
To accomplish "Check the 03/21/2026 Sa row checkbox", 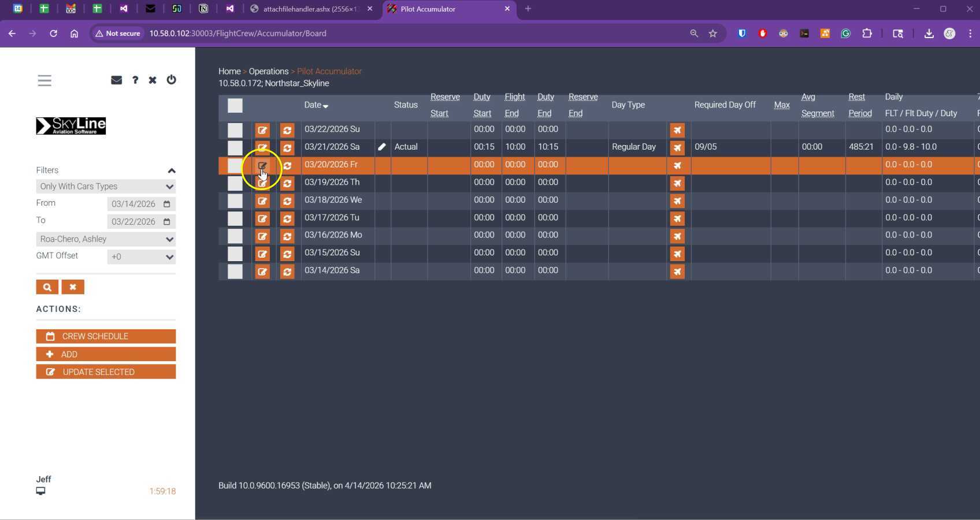I will click(x=235, y=148).
